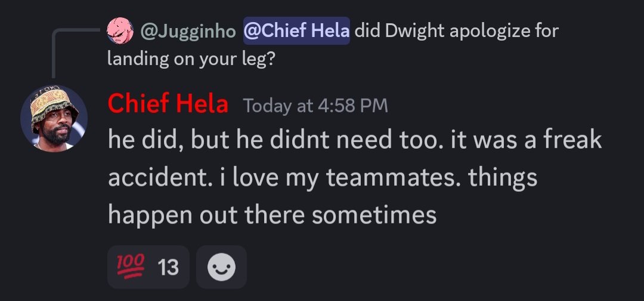Click the Today at 4:58 PM timestamp

coord(315,106)
